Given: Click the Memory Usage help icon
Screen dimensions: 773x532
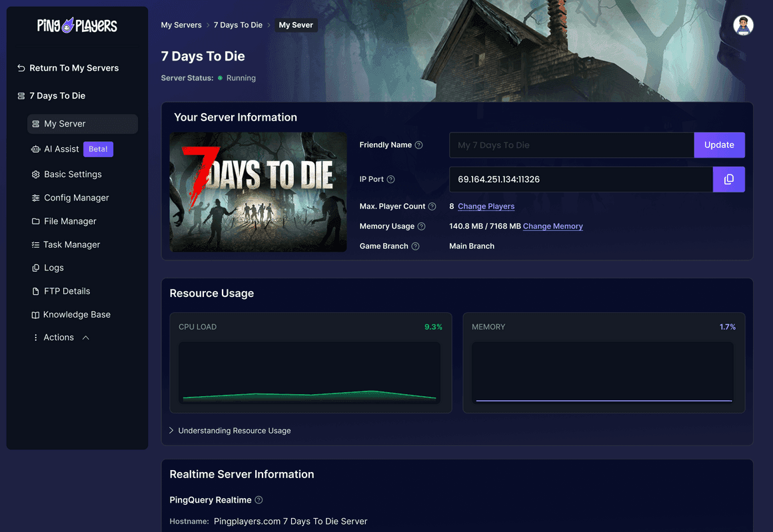Looking at the screenshot, I should tap(421, 226).
